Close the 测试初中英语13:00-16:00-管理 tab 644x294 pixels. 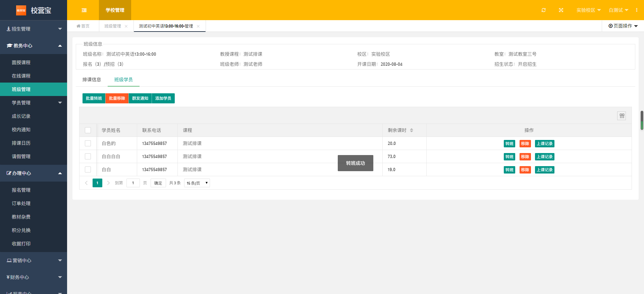[198, 26]
